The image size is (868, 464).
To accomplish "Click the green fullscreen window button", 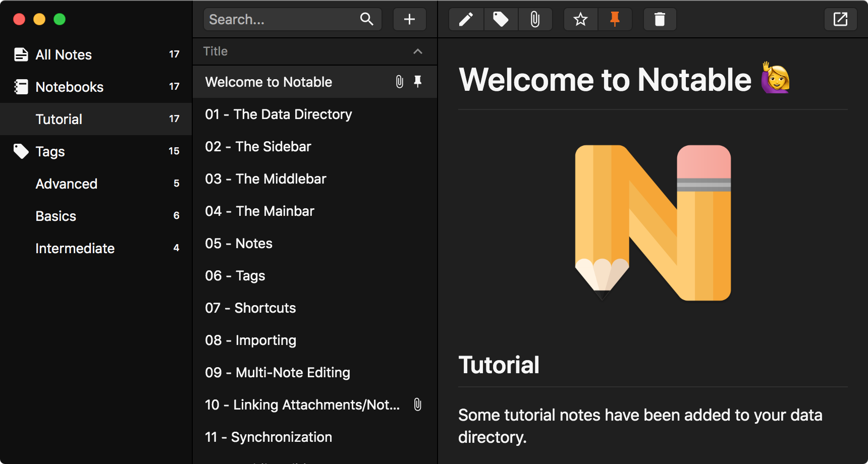I will pos(60,19).
